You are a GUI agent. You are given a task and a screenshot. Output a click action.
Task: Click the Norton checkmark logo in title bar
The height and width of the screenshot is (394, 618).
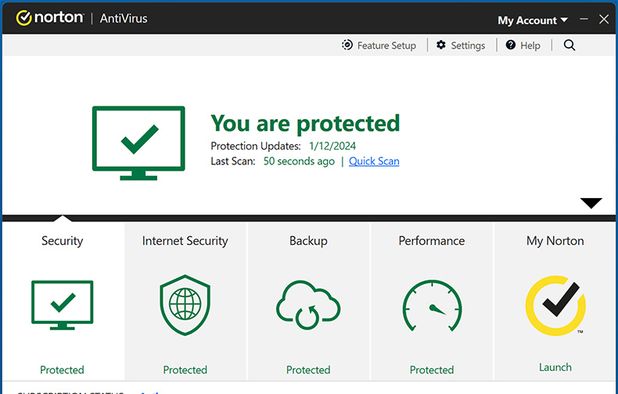click(x=24, y=18)
